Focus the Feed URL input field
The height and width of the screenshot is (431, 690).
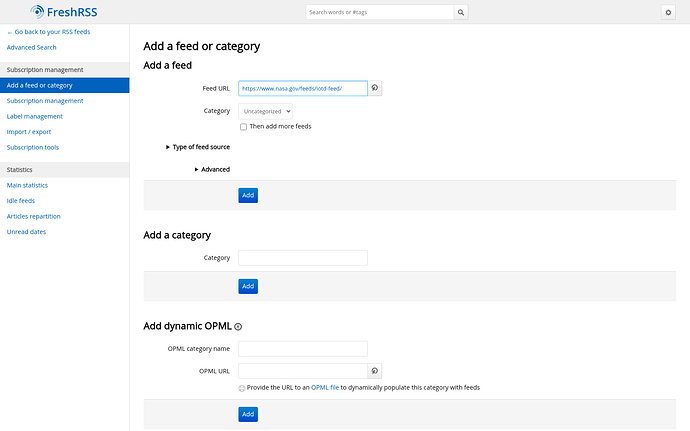tap(303, 88)
